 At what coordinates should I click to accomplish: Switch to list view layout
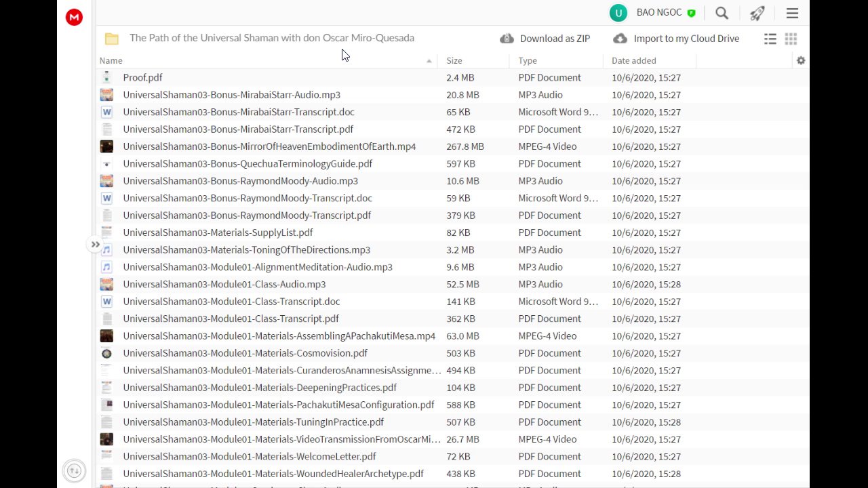[770, 39]
